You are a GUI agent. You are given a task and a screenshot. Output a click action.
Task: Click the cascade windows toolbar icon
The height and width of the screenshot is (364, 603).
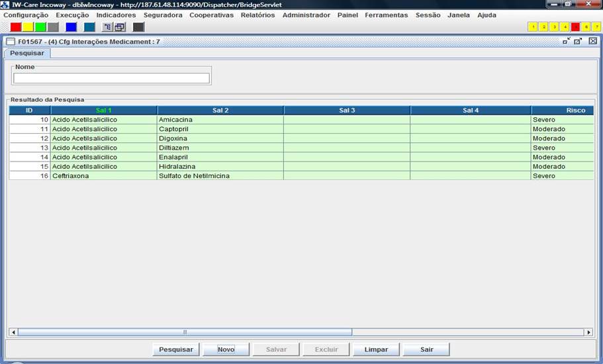(x=120, y=27)
